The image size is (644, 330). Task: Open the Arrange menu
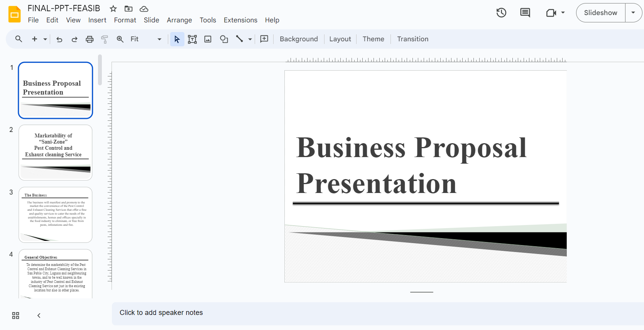pos(179,20)
